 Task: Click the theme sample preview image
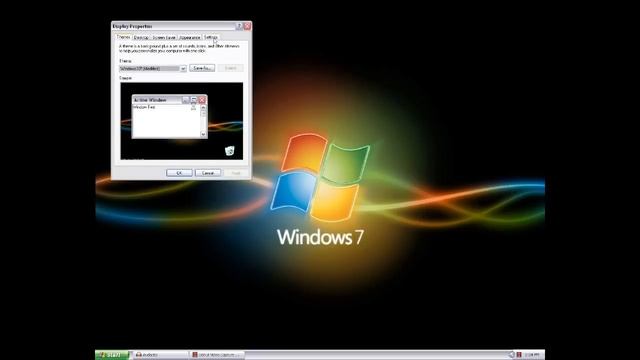point(182,121)
